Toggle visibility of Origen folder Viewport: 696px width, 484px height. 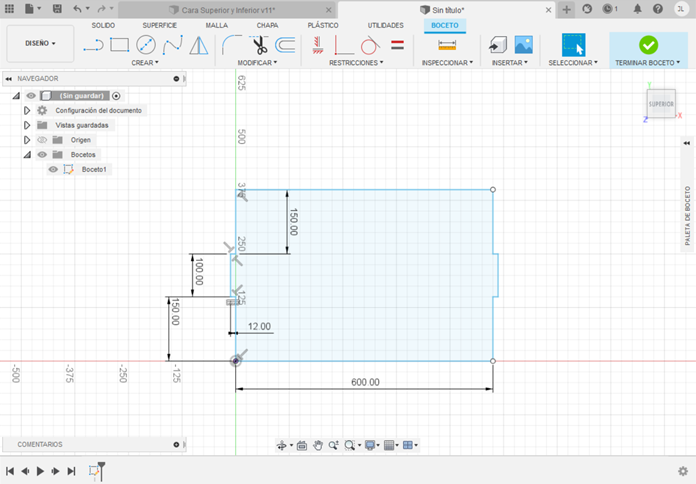coord(42,140)
